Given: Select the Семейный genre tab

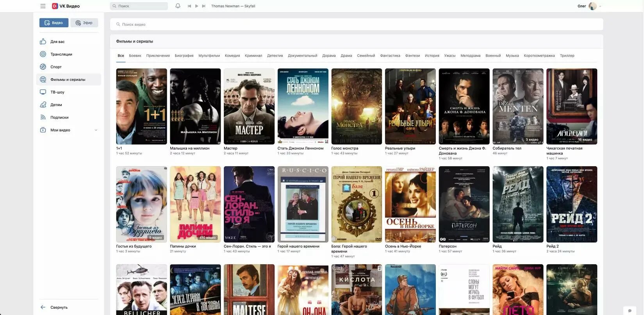Looking at the screenshot, I should point(366,55).
